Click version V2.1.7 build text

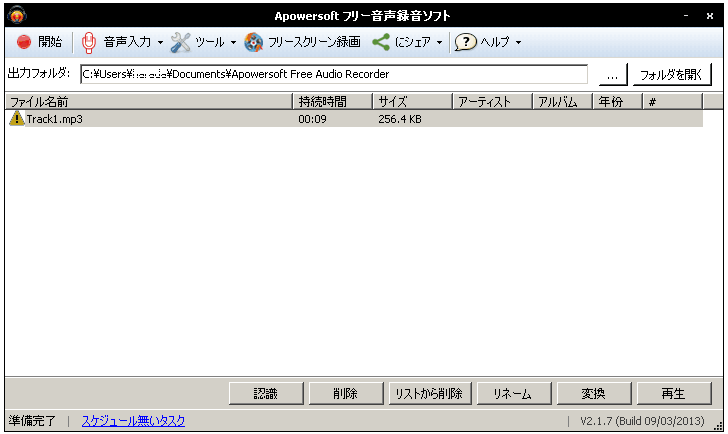[x=642, y=421]
